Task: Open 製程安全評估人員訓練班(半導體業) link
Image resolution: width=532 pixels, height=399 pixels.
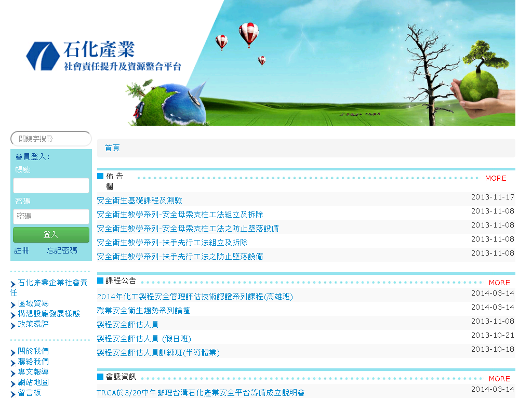Action: click(x=158, y=353)
